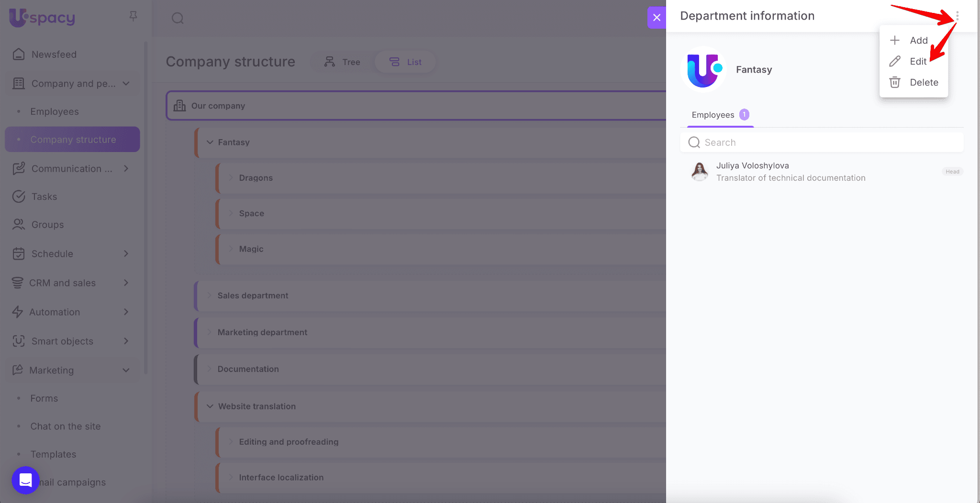Viewport: 980px width, 503px height.
Task: Collapse the Marketing sidebar section
Action: pos(126,370)
